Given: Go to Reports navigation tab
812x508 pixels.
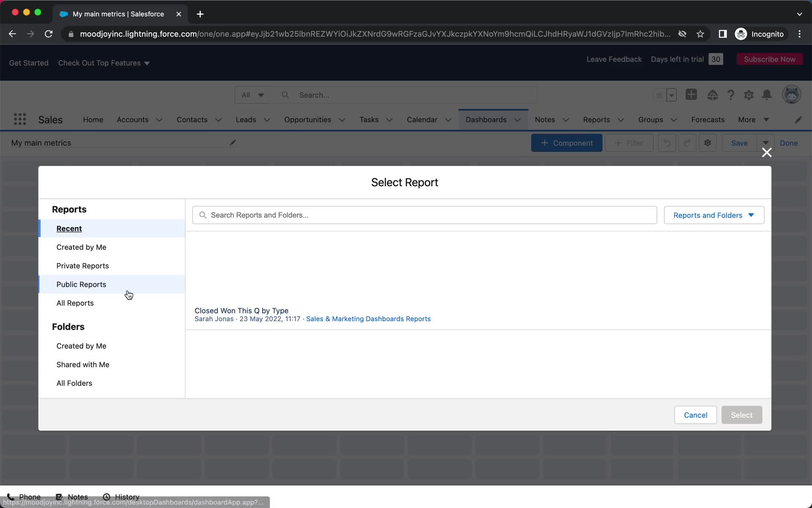Looking at the screenshot, I should tap(596, 120).
